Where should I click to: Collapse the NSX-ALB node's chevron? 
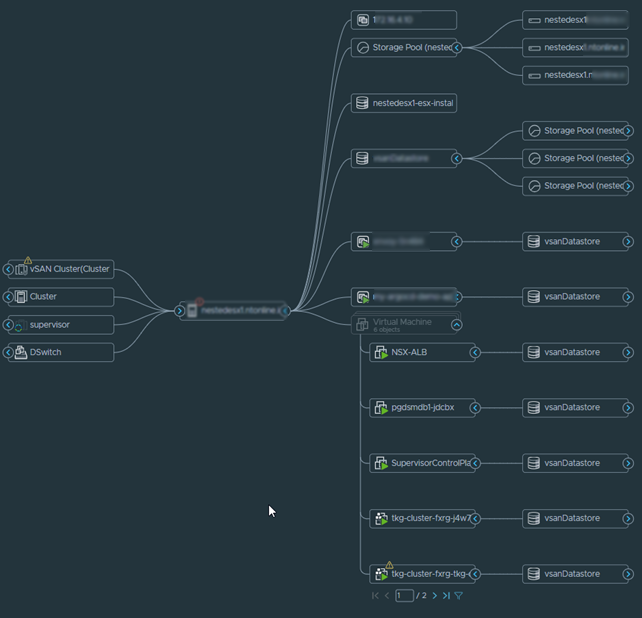point(475,353)
